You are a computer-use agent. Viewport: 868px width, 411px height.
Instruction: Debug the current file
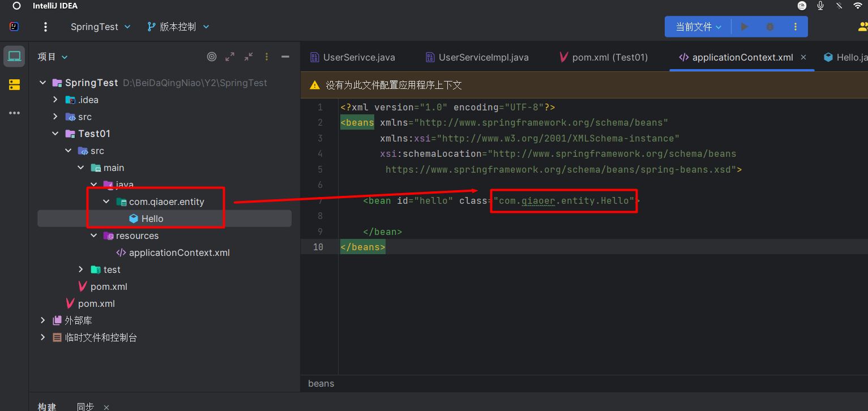[x=770, y=27]
